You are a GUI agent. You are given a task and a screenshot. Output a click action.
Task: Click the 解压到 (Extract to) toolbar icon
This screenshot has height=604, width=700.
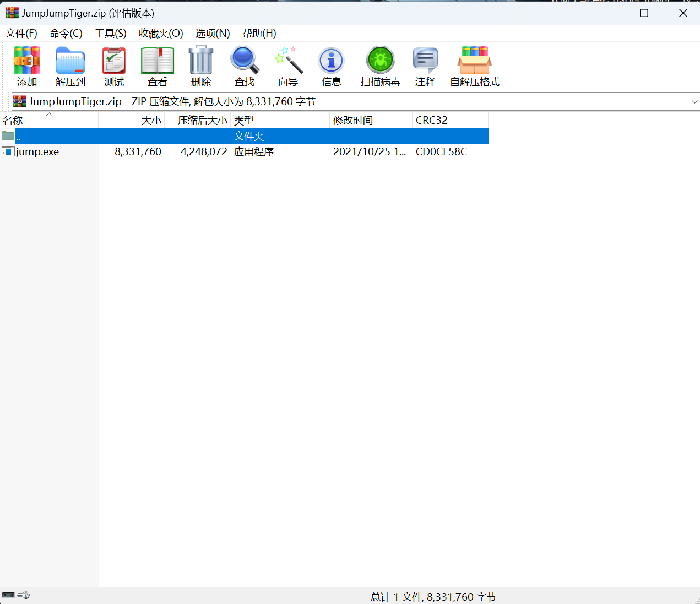coord(70,61)
